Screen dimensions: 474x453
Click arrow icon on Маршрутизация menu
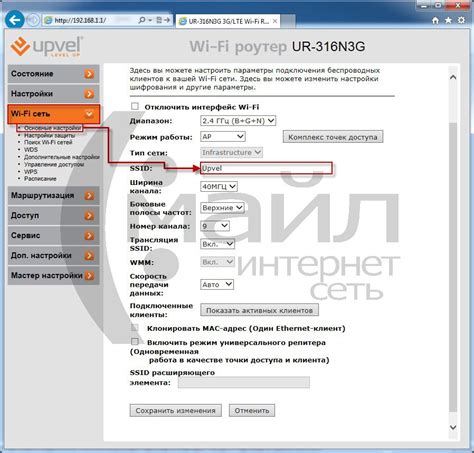pos(89,195)
